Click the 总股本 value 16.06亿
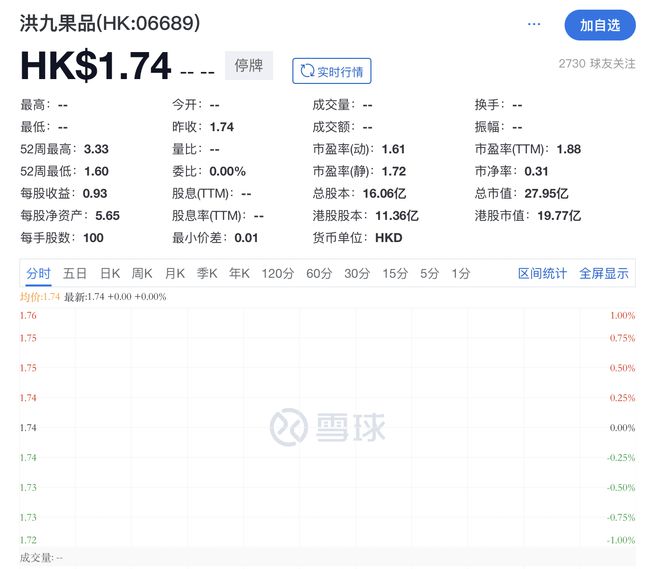660x569 pixels. [384, 194]
